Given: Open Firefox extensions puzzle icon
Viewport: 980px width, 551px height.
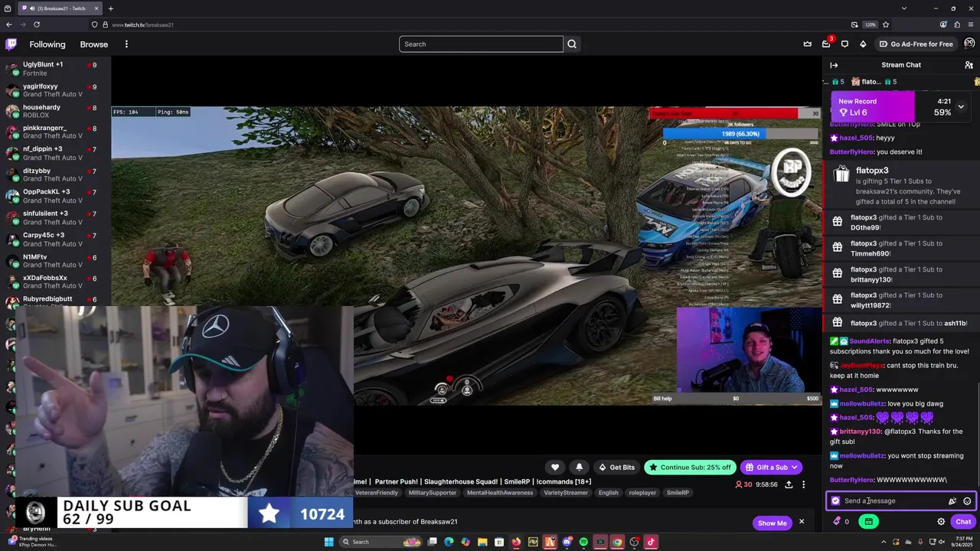Looking at the screenshot, I should click(956, 24).
